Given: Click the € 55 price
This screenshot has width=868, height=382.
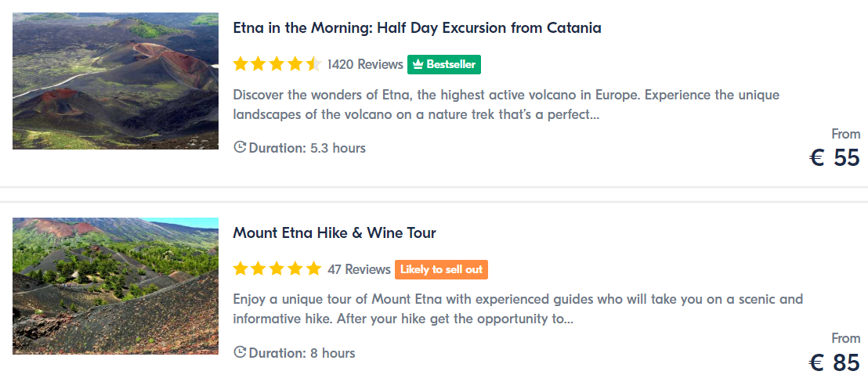Looking at the screenshot, I should 835,158.
